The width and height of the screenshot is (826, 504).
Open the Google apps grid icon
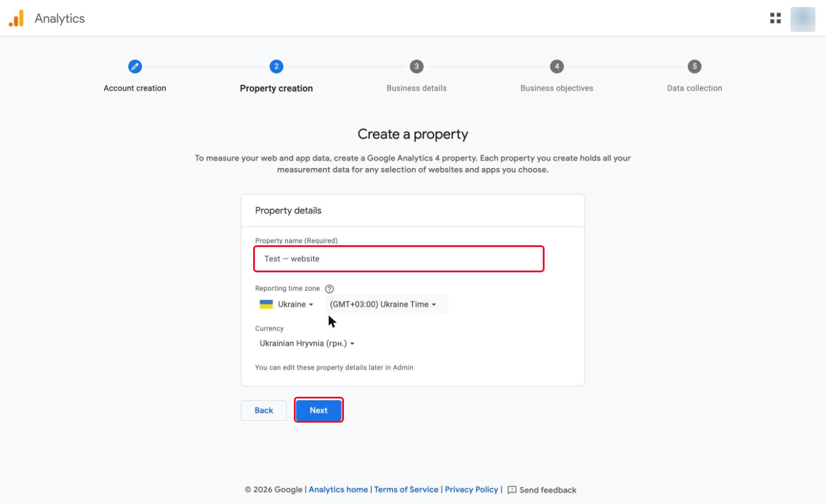(x=775, y=18)
